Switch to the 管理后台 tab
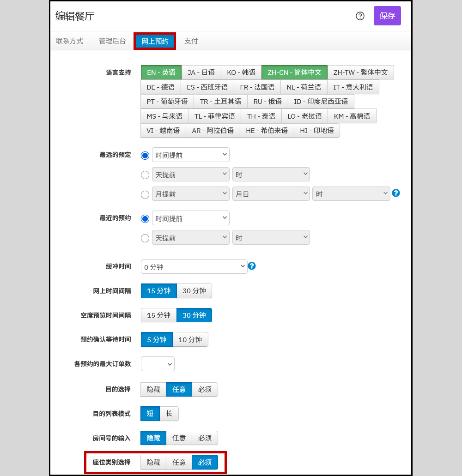This screenshot has width=462, height=476. (x=112, y=41)
